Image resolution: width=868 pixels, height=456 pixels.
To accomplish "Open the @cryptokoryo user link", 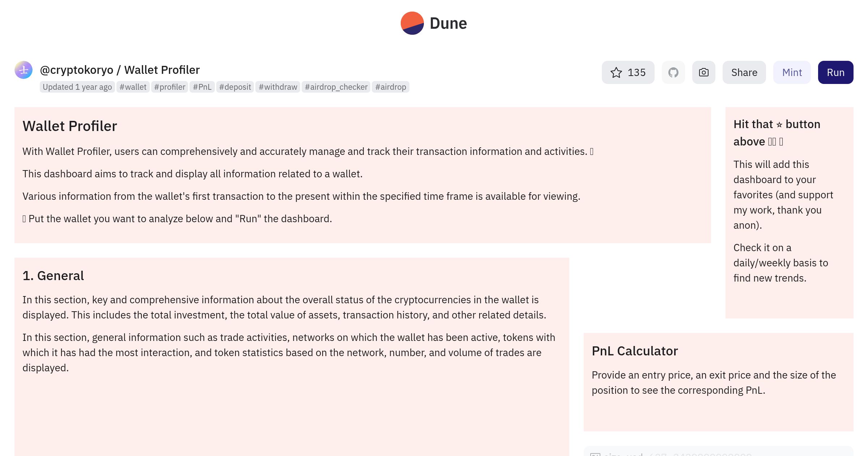I will (77, 70).
